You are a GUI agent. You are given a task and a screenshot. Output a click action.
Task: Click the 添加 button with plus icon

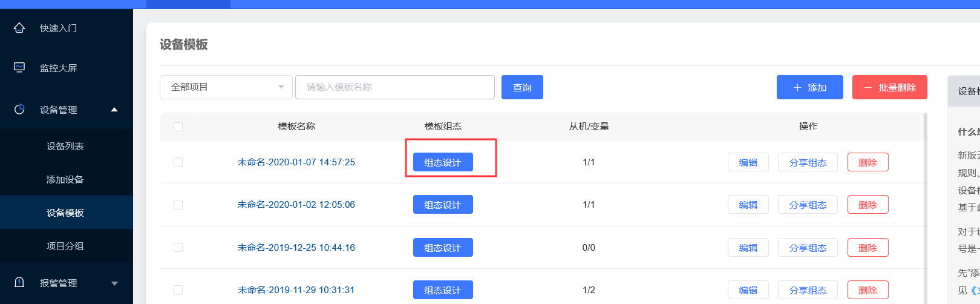pos(809,87)
